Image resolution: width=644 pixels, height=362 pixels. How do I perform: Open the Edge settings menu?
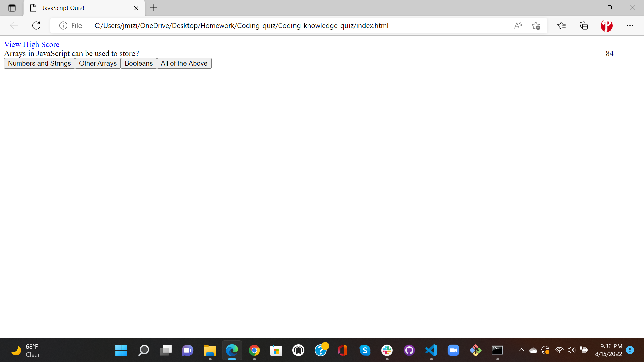tap(630, 25)
